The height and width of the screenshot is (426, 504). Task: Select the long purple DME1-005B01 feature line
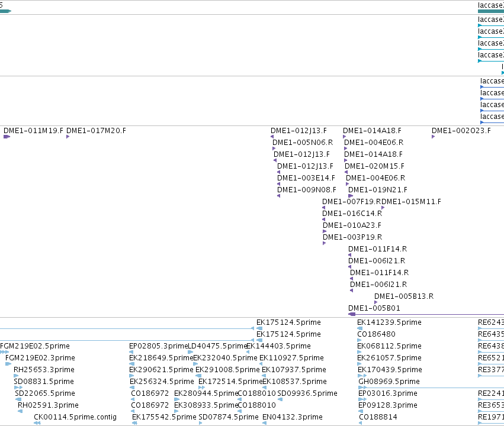click(x=426, y=314)
